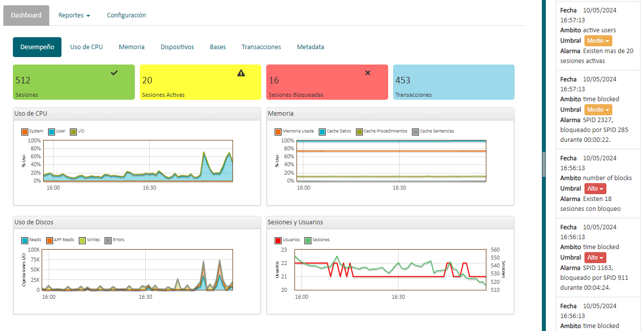Go to the Configuración page

pyautogui.click(x=126, y=15)
